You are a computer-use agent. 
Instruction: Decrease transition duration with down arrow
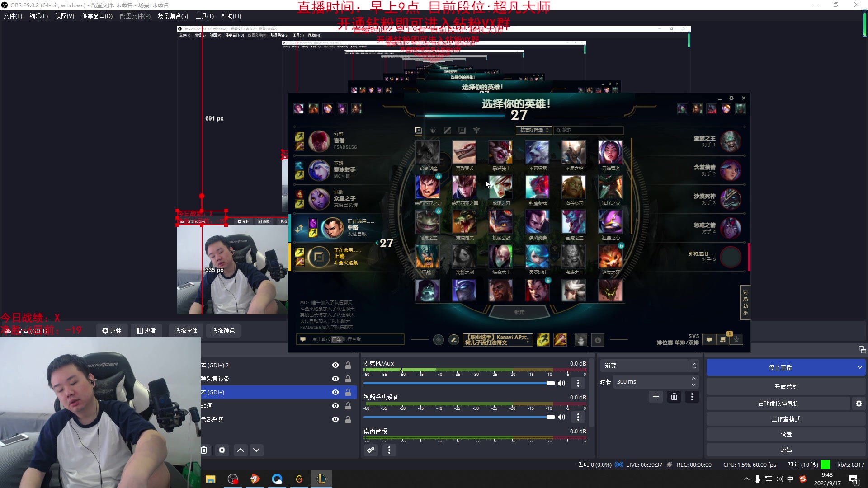(693, 385)
